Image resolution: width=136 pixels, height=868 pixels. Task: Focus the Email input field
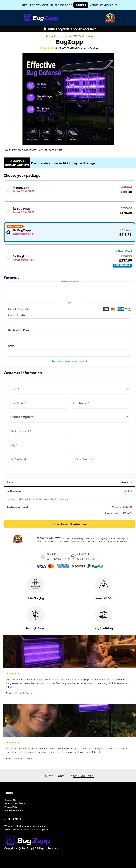tap(69, 389)
